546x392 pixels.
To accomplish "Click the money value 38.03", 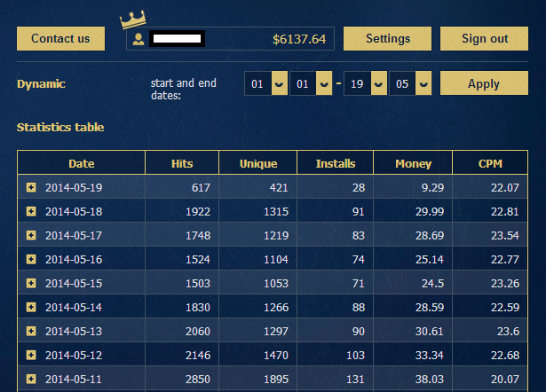I will (430, 379).
